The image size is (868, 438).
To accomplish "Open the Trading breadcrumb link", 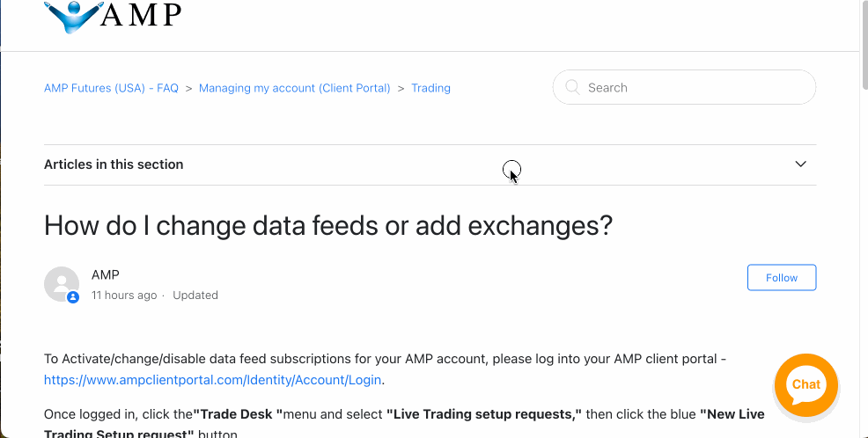I will pyautogui.click(x=430, y=88).
